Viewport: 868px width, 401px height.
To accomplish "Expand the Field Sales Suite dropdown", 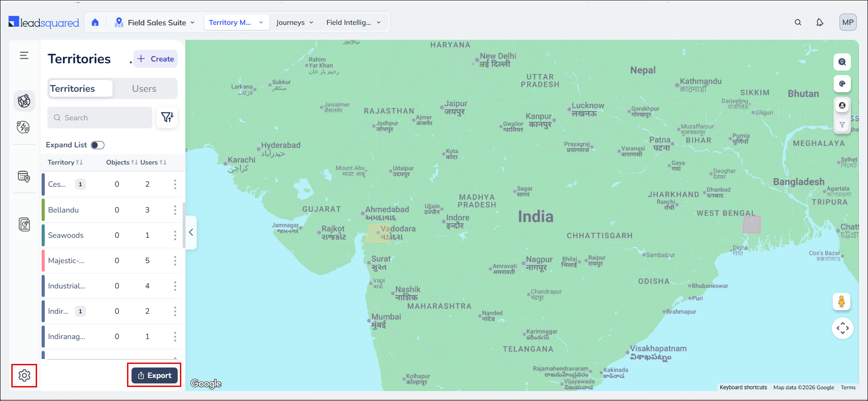I will [x=155, y=23].
